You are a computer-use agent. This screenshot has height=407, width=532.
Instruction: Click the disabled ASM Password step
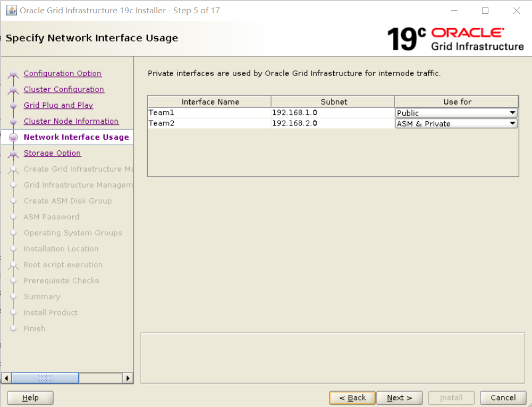[x=51, y=217]
